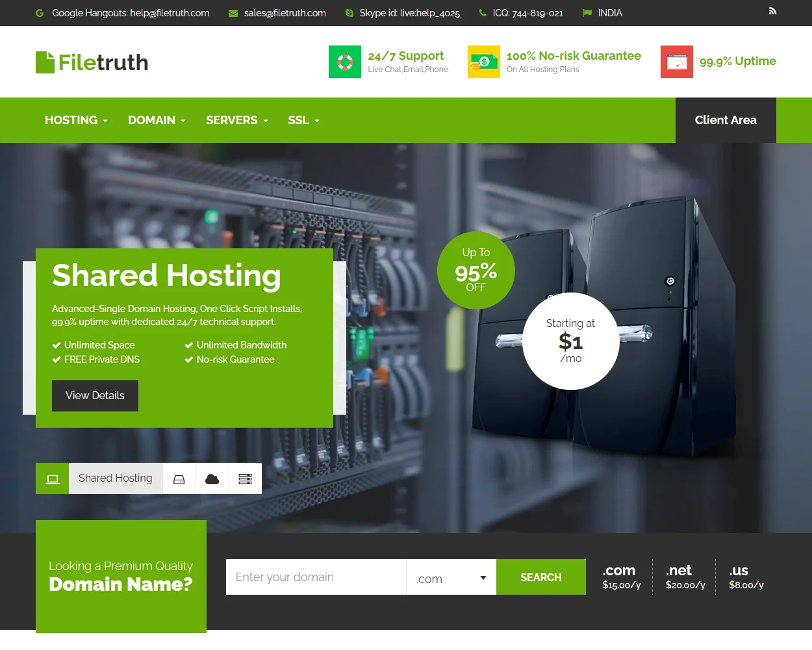Select the laptop icon slider tab
812x650 pixels.
(x=53, y=479)
